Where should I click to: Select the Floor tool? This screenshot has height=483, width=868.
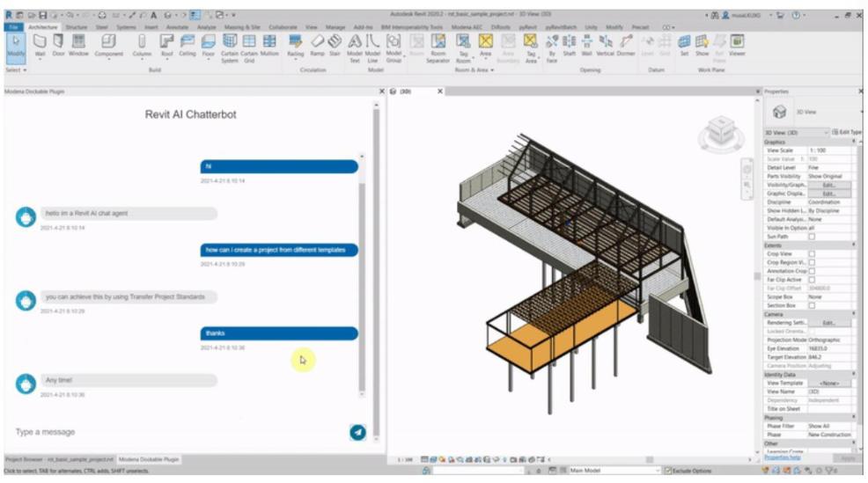coord(208,46)
